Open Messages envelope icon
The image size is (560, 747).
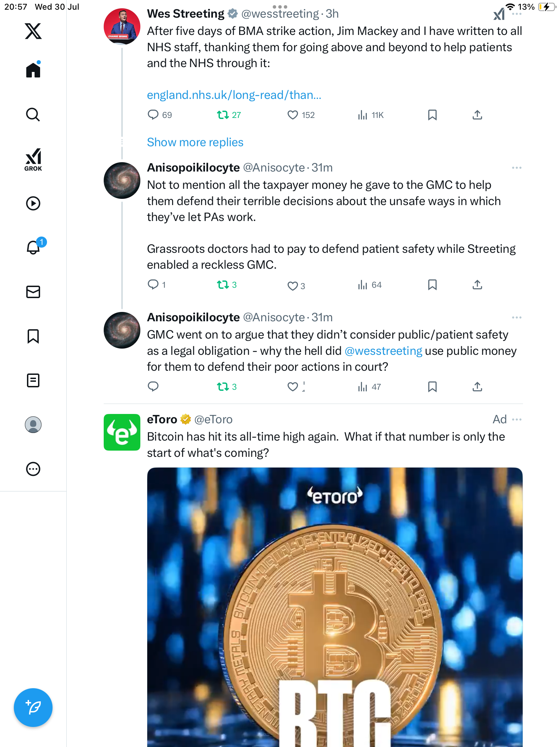[33, 292]
